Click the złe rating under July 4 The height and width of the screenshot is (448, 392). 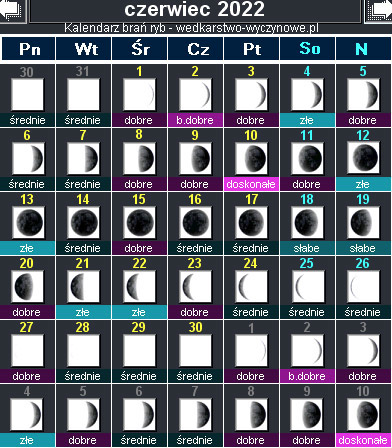click(x=27, y=440)
